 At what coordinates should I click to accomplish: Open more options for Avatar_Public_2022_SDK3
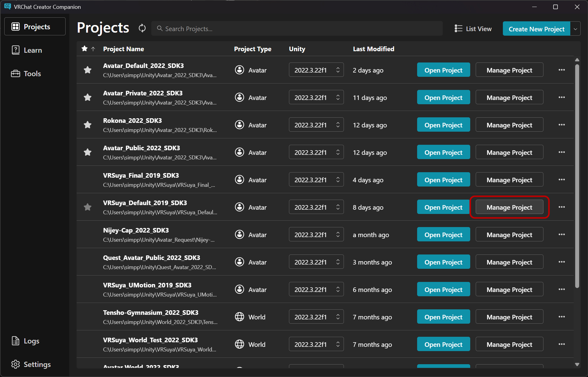(562, 152)
